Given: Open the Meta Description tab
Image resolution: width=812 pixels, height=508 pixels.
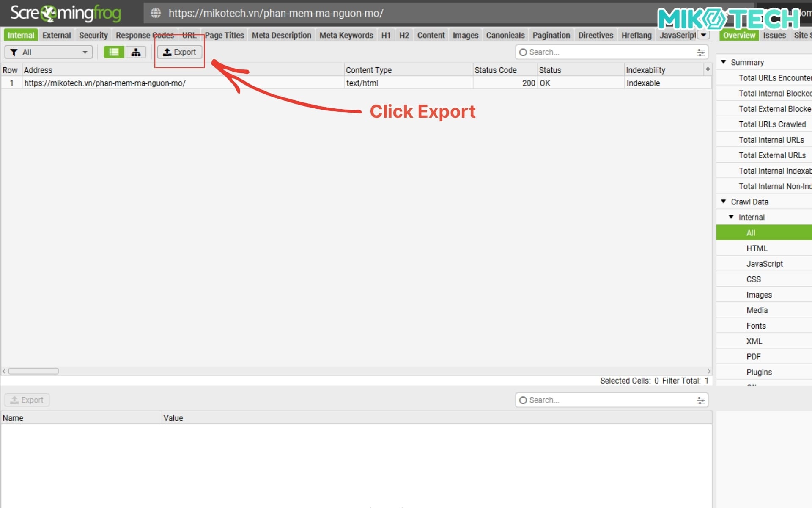Looking at the screenshot, I should pos(281,35).
